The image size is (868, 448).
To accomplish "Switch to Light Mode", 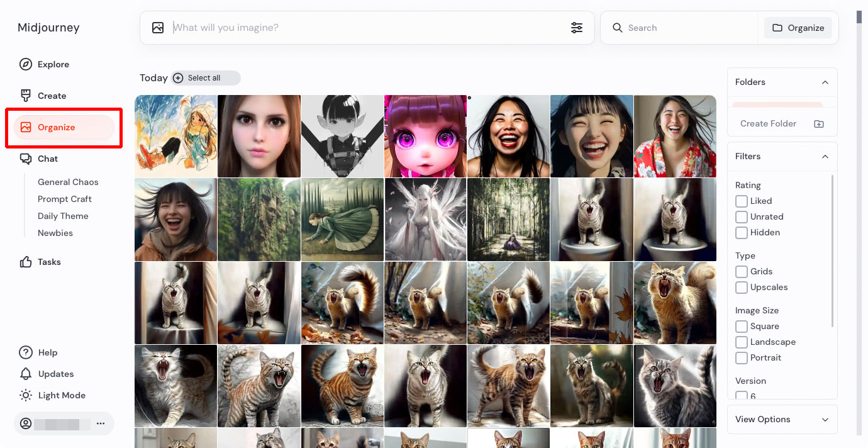I will [62, 395].
